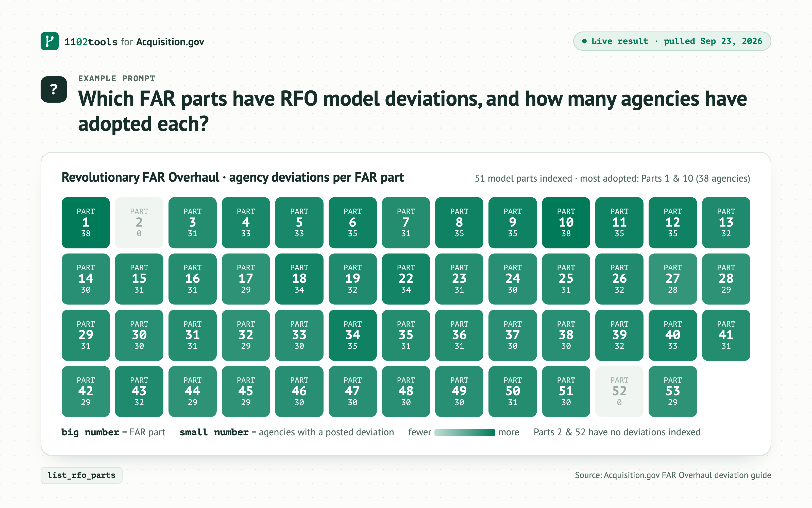Click '51 model parts indexed' summary text

coord(523,178)
